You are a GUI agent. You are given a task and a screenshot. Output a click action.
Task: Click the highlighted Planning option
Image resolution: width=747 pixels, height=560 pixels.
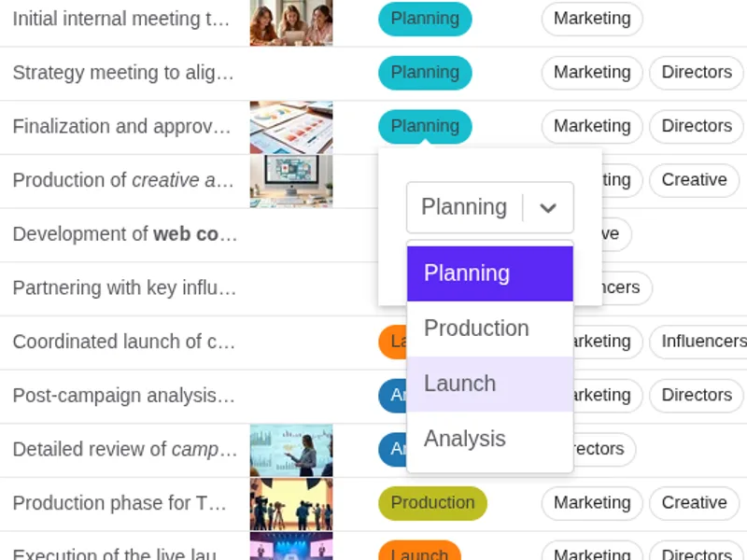pyautogui.click(x=467, y=273)
